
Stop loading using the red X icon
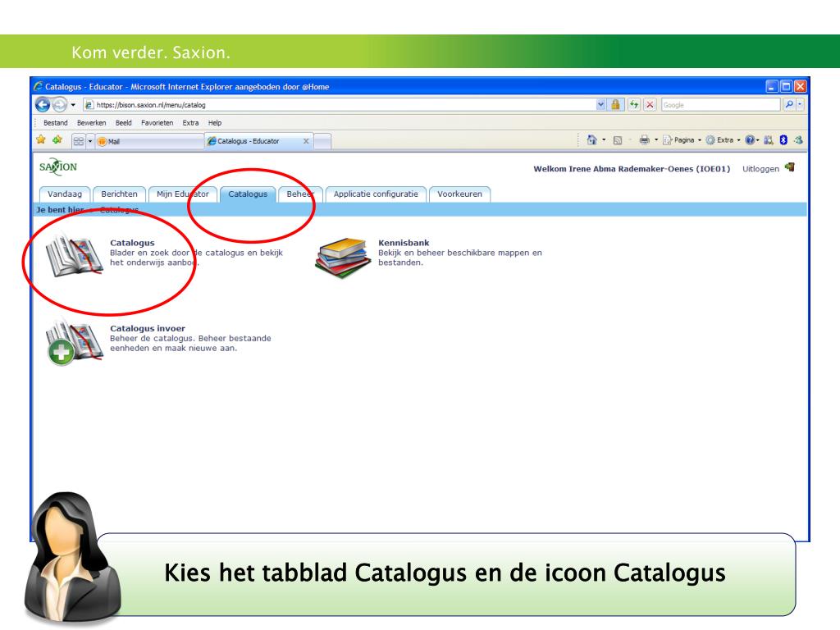650,105
